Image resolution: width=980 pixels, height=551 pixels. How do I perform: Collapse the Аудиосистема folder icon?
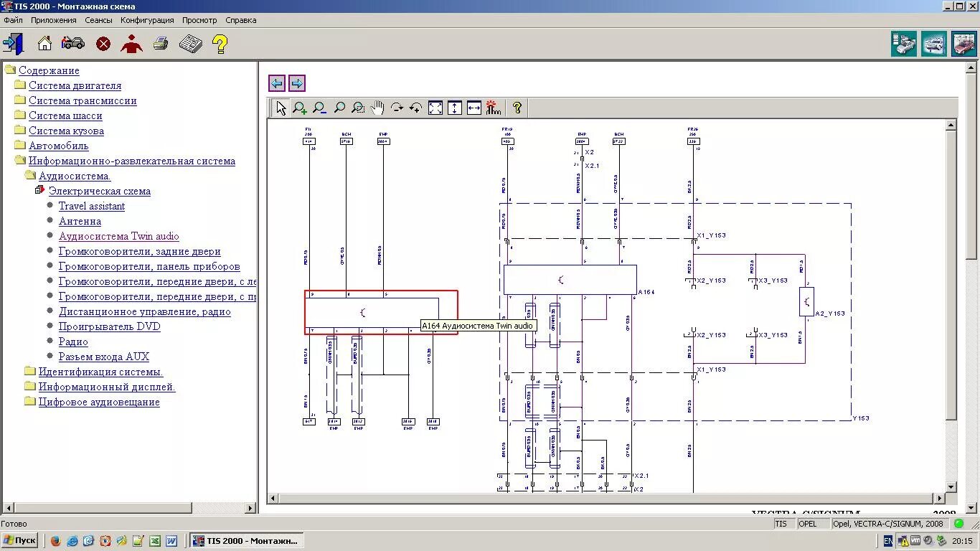30,175
